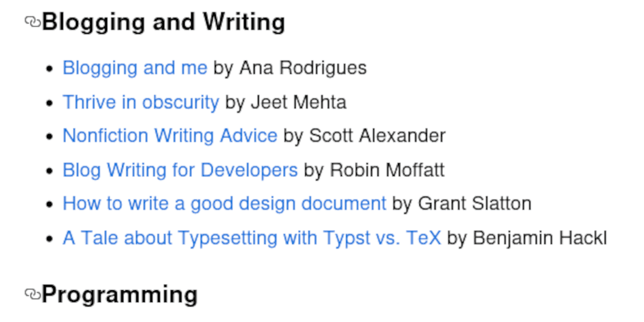Click bullet point before 'Blogging and me'

(x=49, y=68)
